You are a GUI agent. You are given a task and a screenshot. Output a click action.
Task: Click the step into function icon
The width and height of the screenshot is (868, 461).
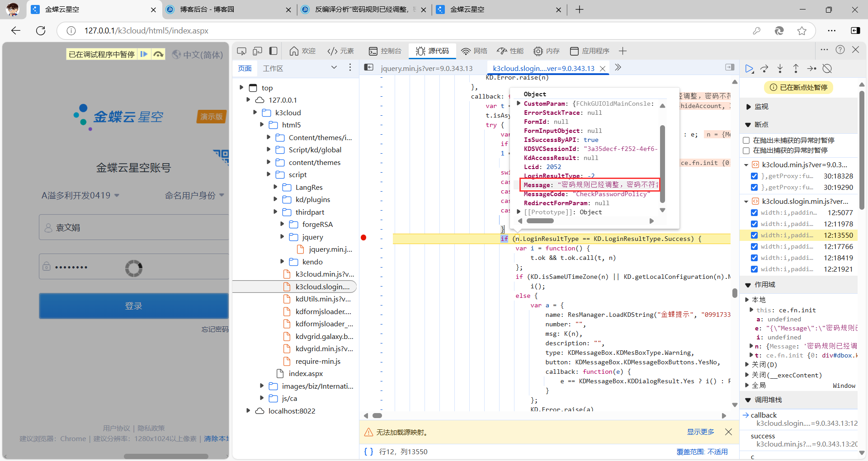pos(780,69)
